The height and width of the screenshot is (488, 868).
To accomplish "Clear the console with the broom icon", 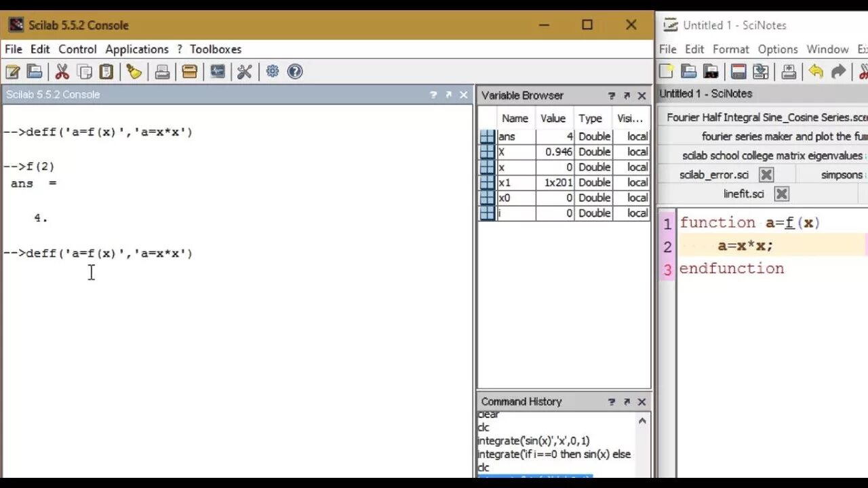I will 134,71.
